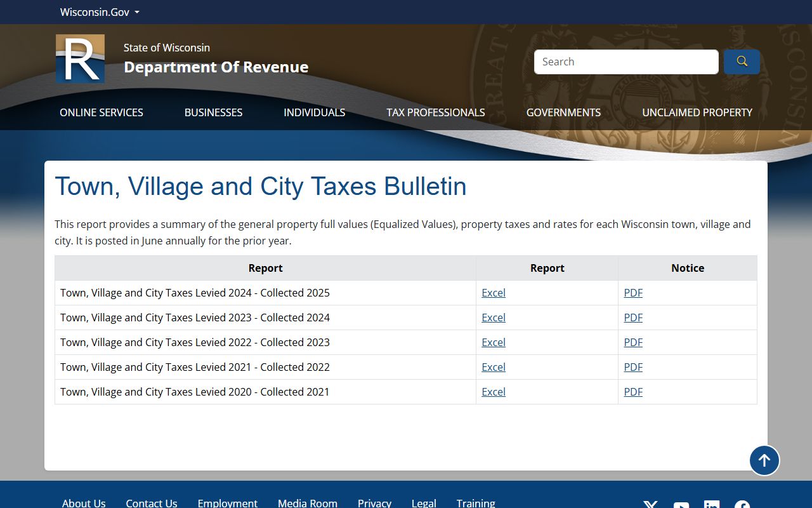Screen dimensions: 812x508
Task: Open the Unclaimed Property menu
Action: (x=697, y=112)
